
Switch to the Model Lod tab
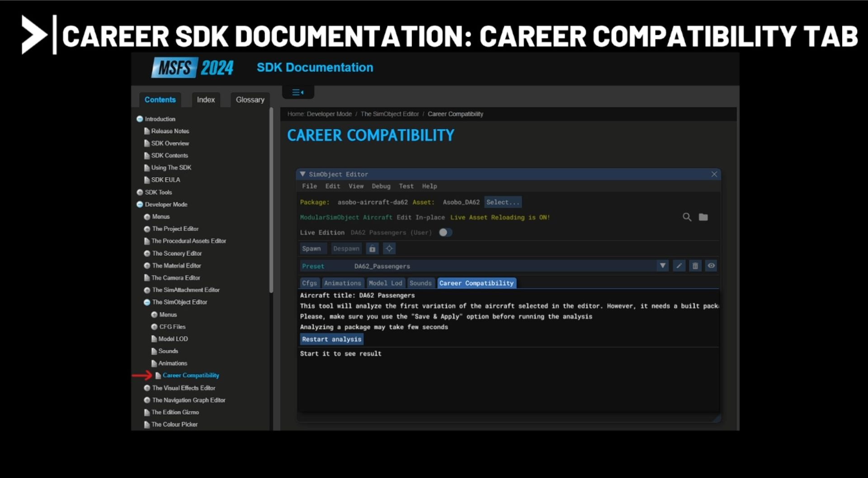pyautogui.click(x=385, y=283)
